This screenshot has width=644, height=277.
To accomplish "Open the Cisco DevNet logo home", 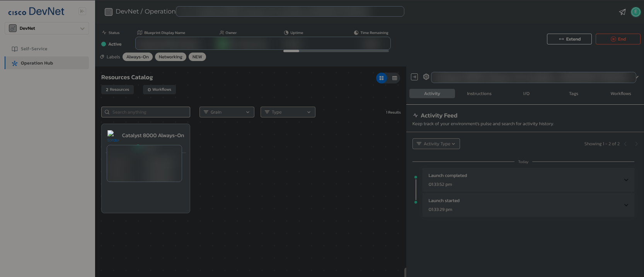I will [36, 12].
